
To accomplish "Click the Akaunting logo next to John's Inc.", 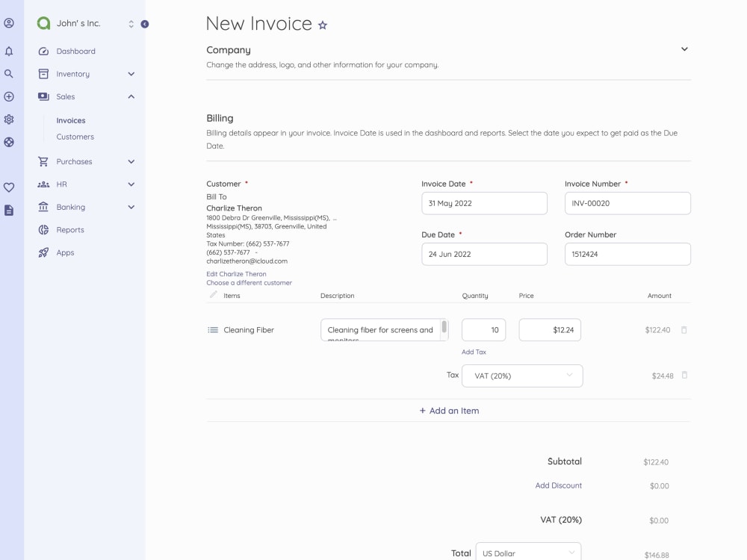I will (43, 23).
